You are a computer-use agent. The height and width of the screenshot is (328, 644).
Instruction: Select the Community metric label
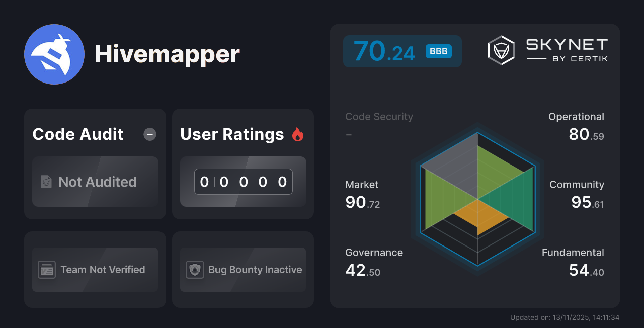pos(577,185)
